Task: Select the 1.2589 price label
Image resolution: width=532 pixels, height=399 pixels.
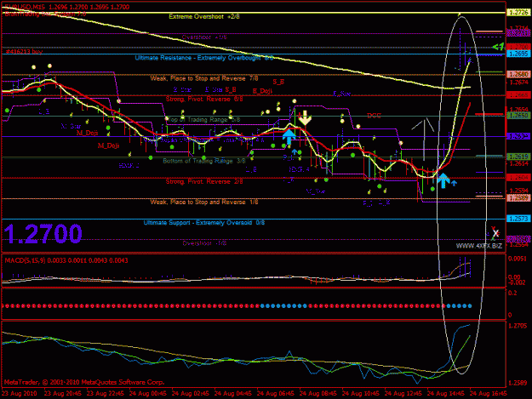Action: point(518,198)
